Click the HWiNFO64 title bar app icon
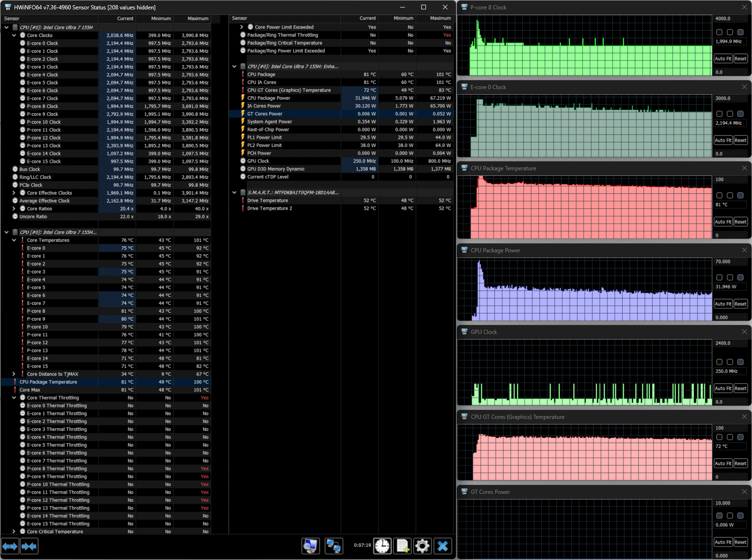This screenshot has height=560, width=752. click(x=8, y=7)
